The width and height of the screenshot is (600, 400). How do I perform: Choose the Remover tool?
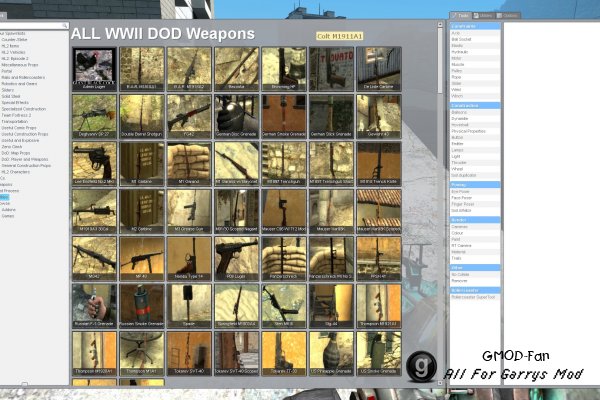pyautogui.click(x=475, y=281)
